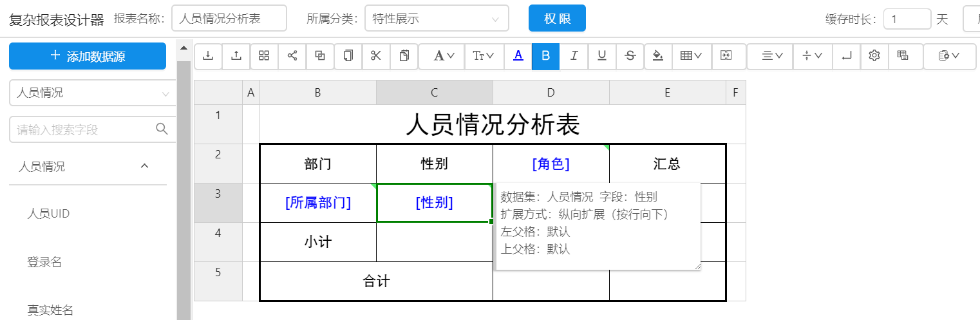The width and height of the screenshot is (980, 320).
Task: Click the blue 权限 button
Action: (557, 19)
